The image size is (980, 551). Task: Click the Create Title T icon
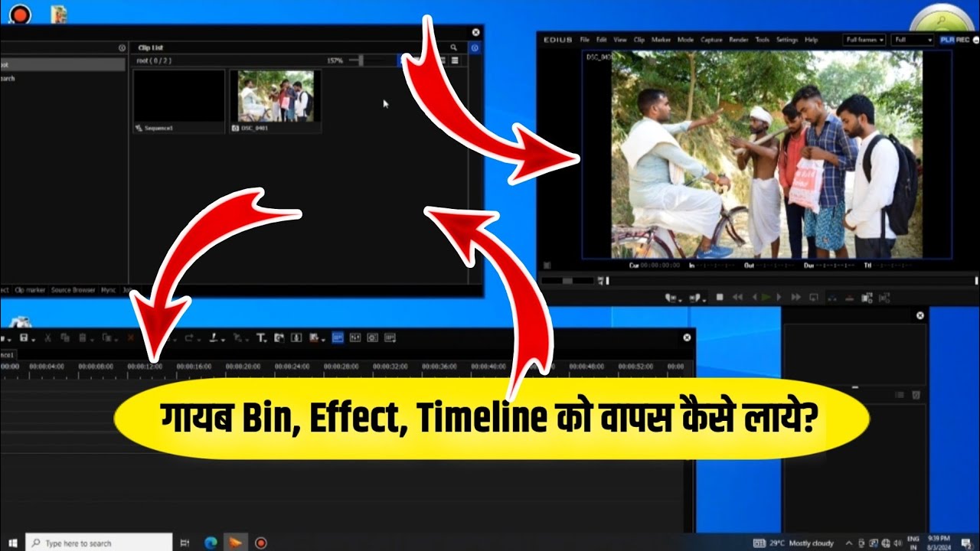[262, 337]
